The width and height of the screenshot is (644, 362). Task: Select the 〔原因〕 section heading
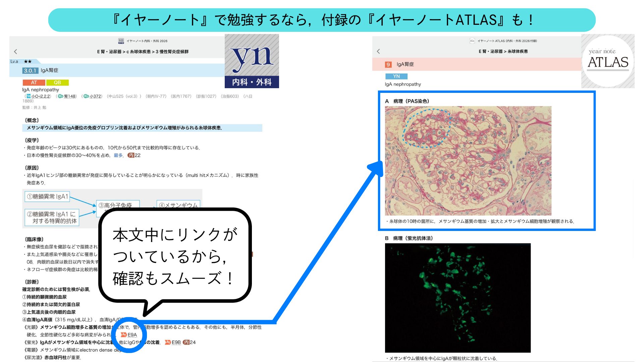pyautogui.click(x=32, y=168)
